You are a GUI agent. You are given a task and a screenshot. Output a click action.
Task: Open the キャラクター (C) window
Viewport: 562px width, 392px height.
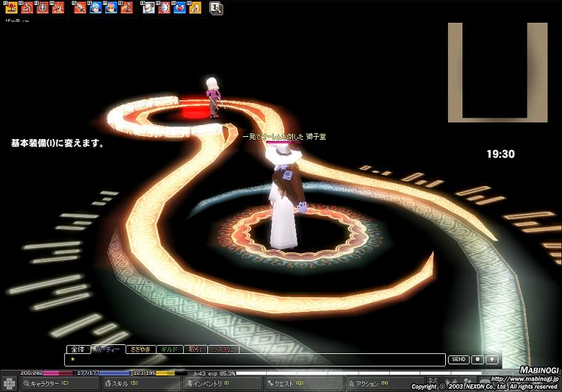click(x=59, y=384)
